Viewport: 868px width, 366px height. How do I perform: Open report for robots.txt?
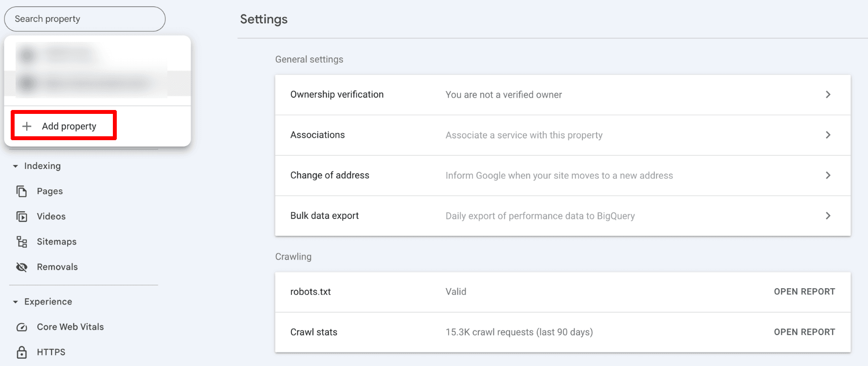[x=804, y=292]
